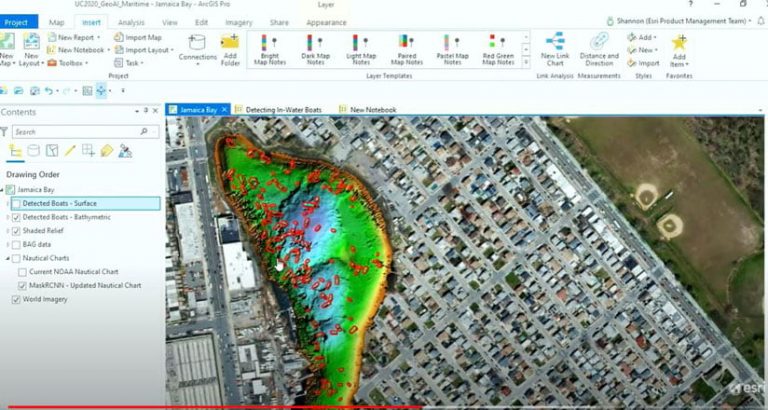The image size is (768, 410).
Task: Check the Nautical Charts group checkbox
Action: click(16, 258)
